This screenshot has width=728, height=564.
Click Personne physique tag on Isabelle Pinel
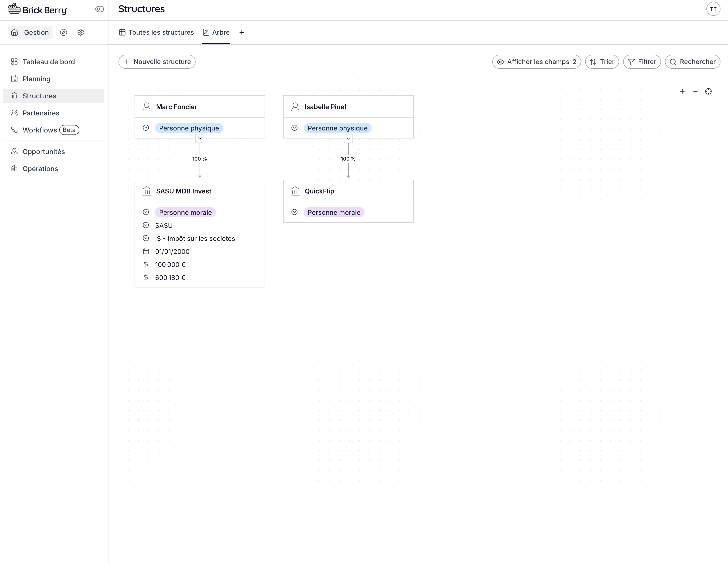pyautogui.click(x=337, y=128)
